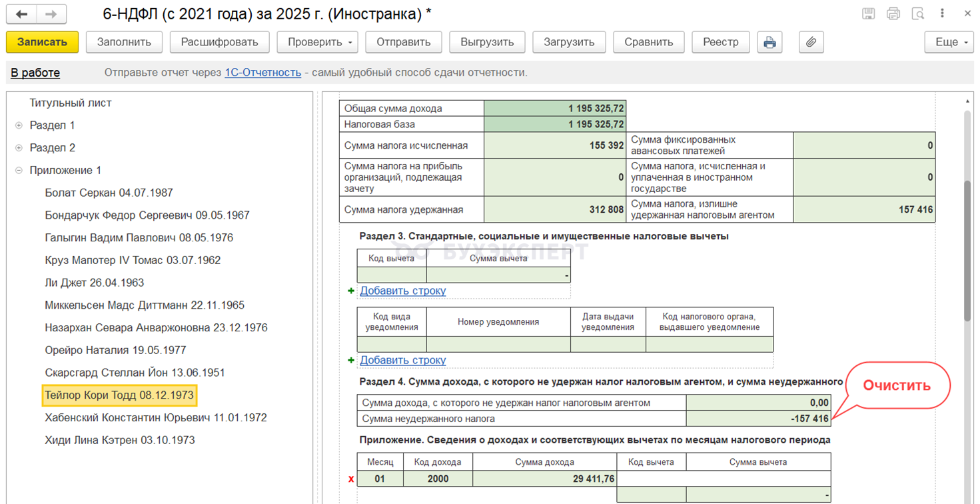This screenshot has height=504, width=980.
Task: Click the save diskette icon at top right
Action: click(868, 14)
